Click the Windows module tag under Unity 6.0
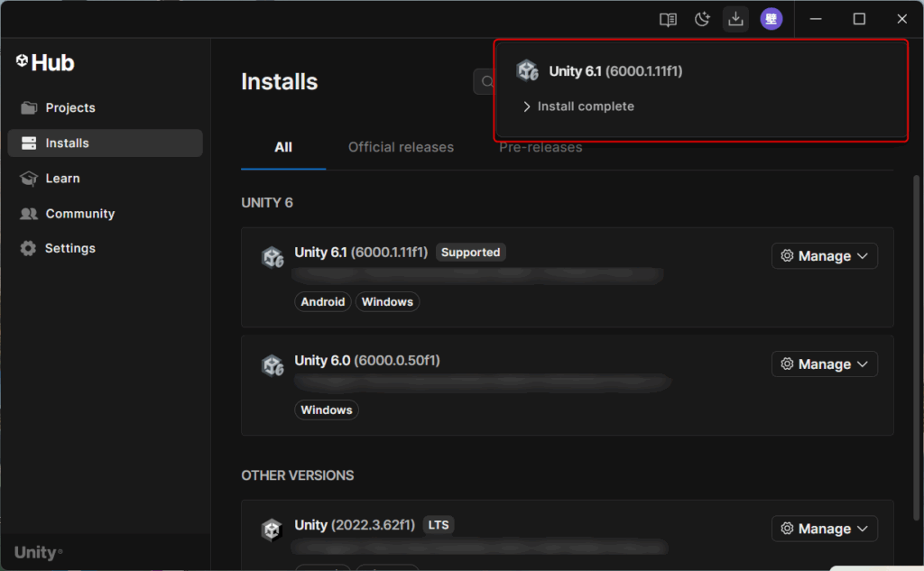Viewport: 924px width, 571px height. click(327, 410)
